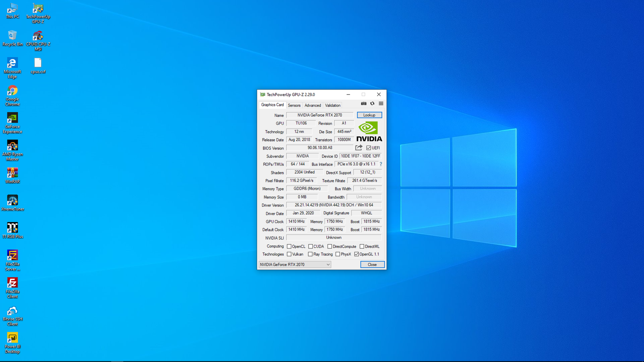This screenshot has height=362, width=644.
Task: Select AMD Ryzen Master desktop icon
Action: (12, 151)
